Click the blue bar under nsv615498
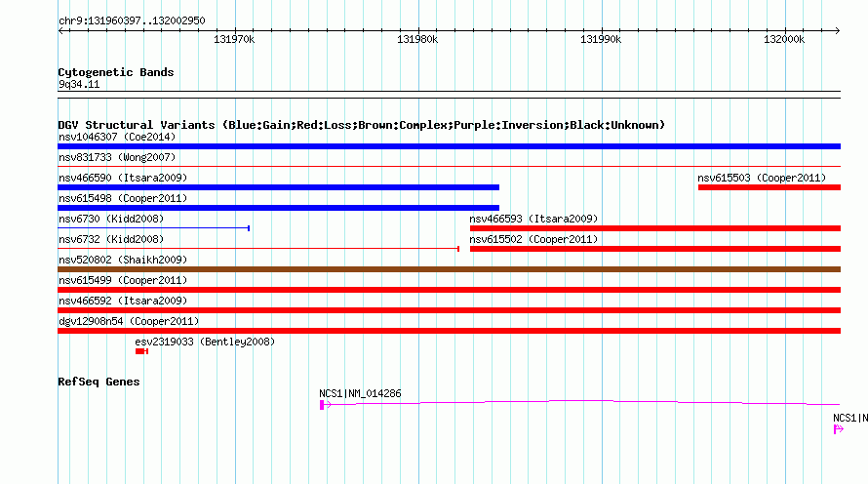The height and width of the screenshot is (484, 868). coord(279,208)
